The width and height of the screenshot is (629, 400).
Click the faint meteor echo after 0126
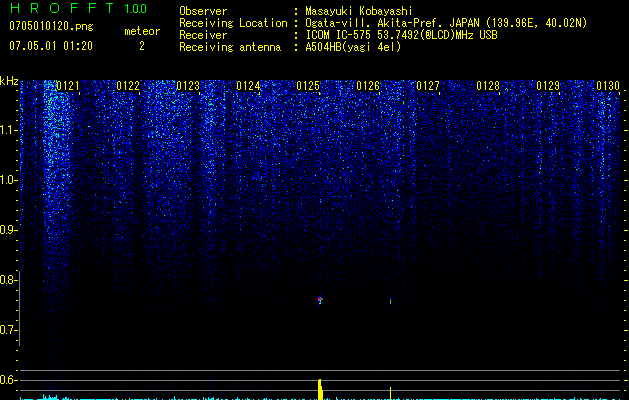coord(390,301)
